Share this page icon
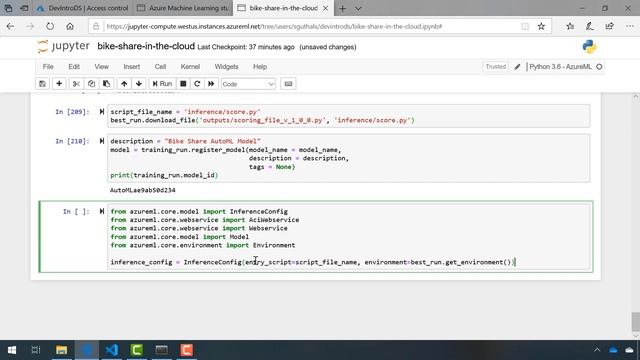 609,27
